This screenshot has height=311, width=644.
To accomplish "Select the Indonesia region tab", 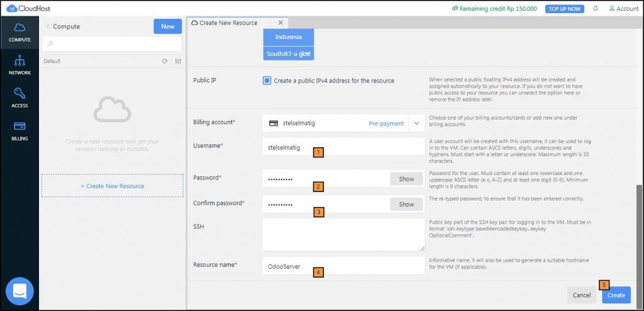I will pos(288,37).
